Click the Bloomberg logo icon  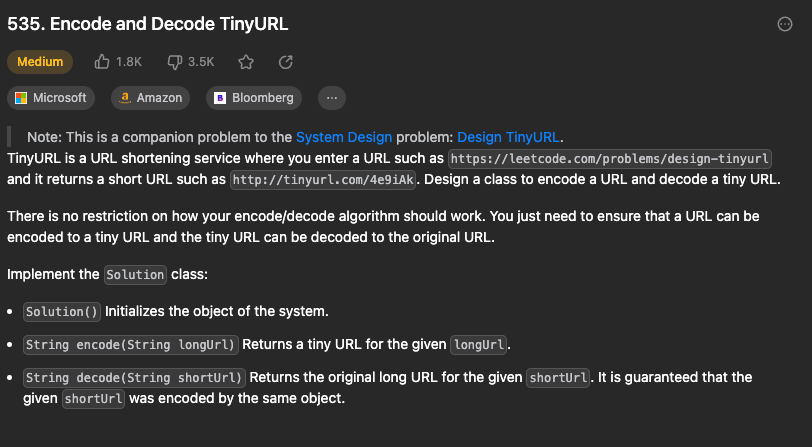pyautogui.click(x=220, y=98)
